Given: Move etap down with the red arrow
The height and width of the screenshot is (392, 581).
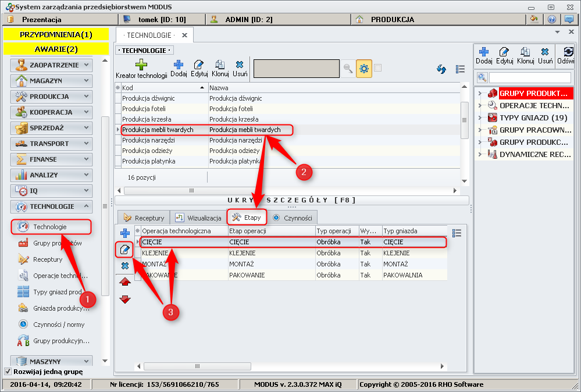Looking at the screenshot, I should click(124, 299).
